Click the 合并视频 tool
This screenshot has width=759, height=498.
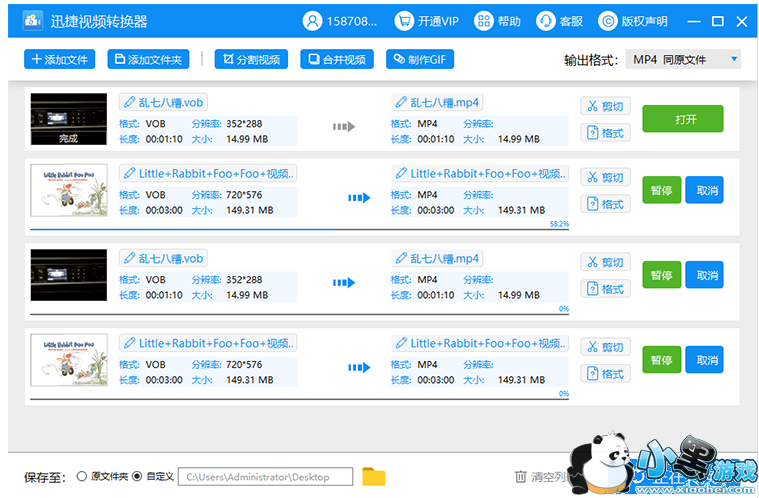336,59
